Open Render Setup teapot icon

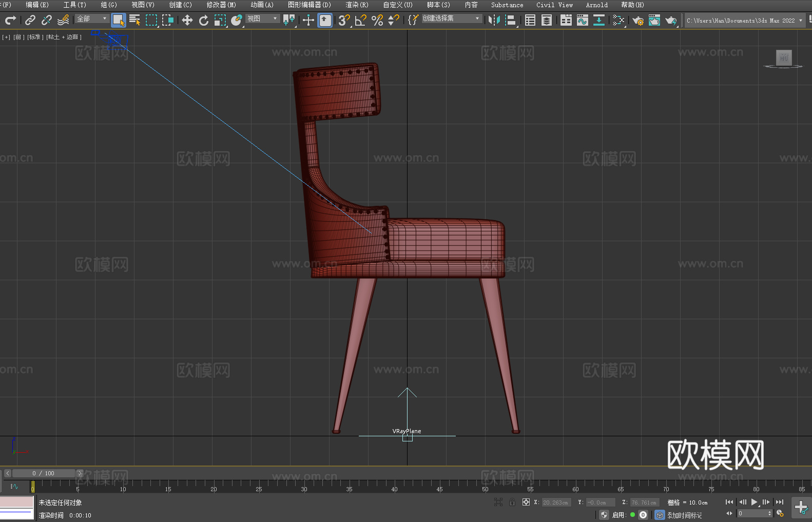coord(638,20)
